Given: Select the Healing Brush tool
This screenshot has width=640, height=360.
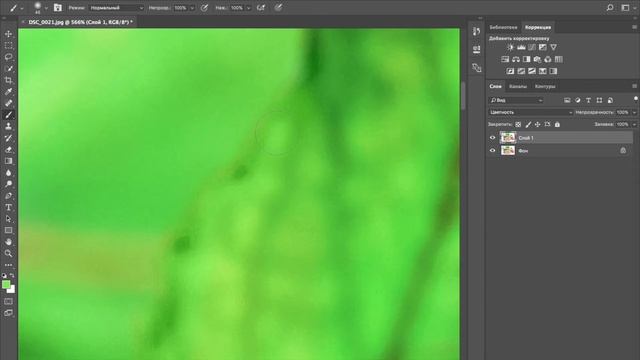Looking at the screenshot, I should pyautogui.click(x=8, y=103).
